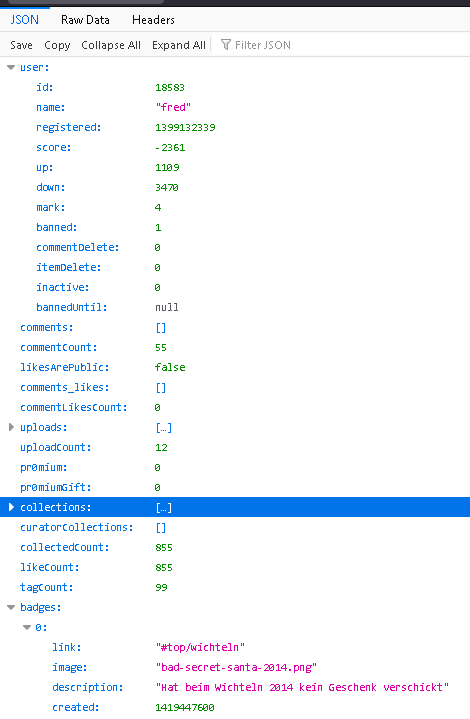Select the JSON tab

pos(25,20)
